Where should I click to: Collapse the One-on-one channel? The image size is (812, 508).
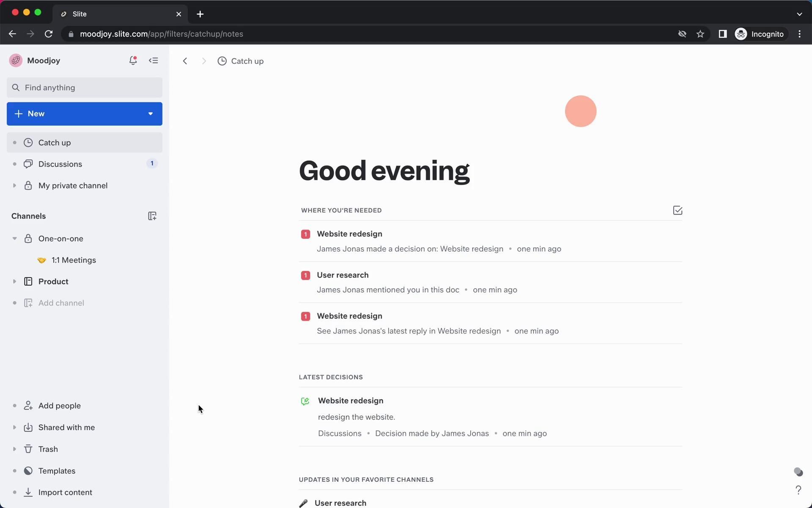click(x=14, y=239)
